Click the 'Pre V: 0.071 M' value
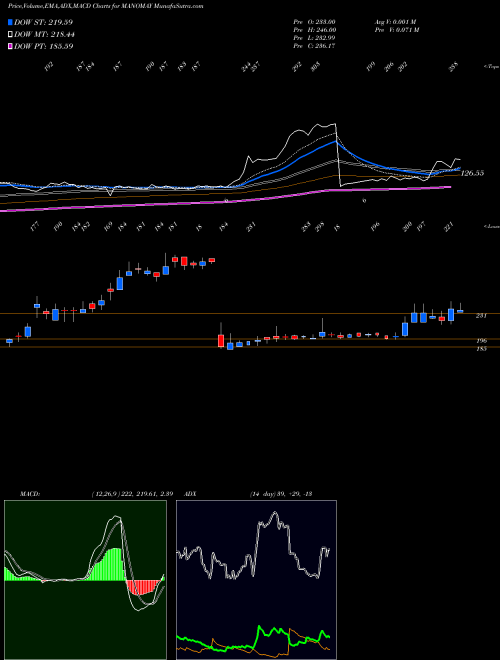 pyautogui.click(x=396, y=29)
